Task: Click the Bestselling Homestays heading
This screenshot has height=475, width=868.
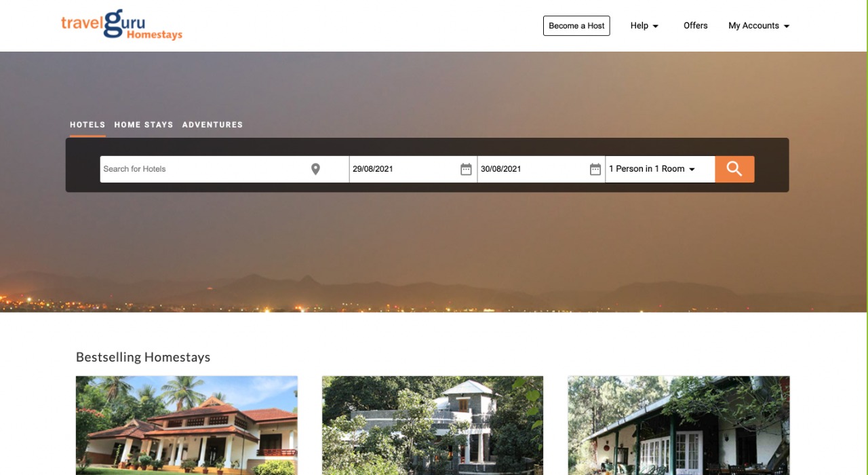Action: click(x=143, y=357)
